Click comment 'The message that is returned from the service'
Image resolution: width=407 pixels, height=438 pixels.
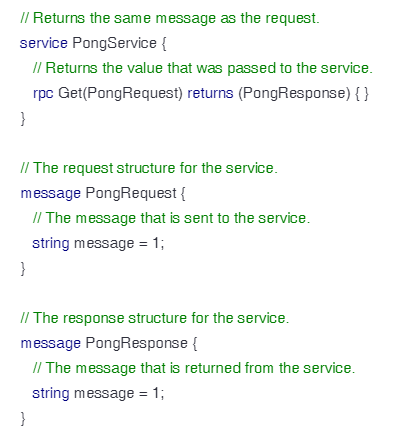point(194,368)
